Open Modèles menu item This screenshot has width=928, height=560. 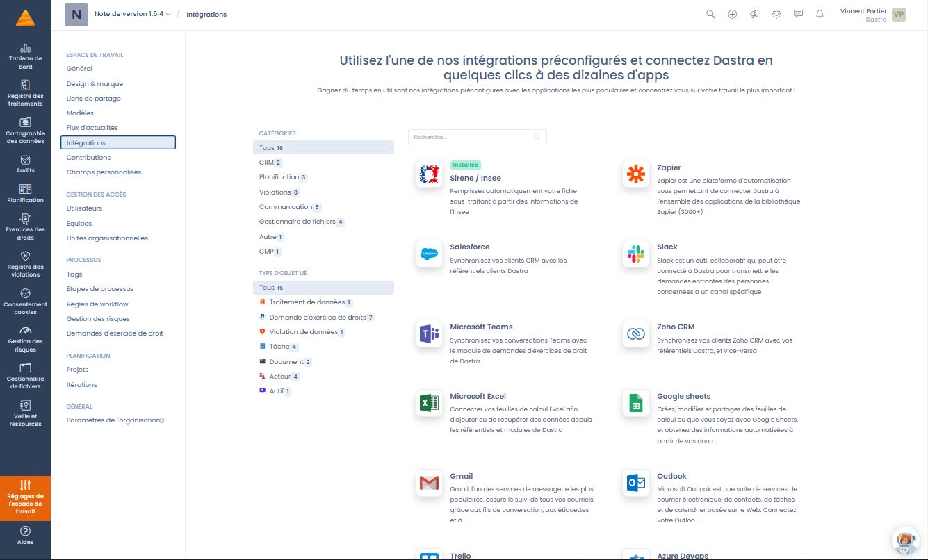(x=80, y=113)
